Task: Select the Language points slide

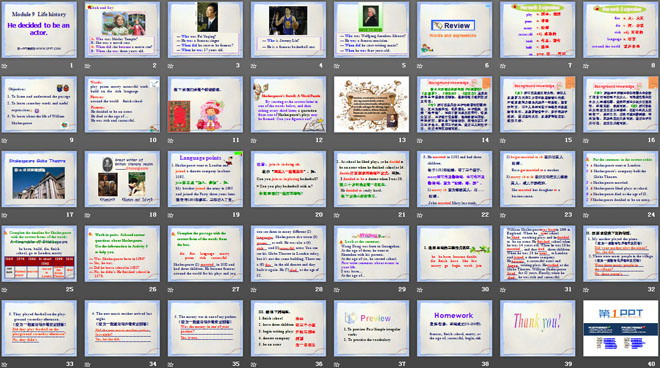Action: click(x=205, y=179)
